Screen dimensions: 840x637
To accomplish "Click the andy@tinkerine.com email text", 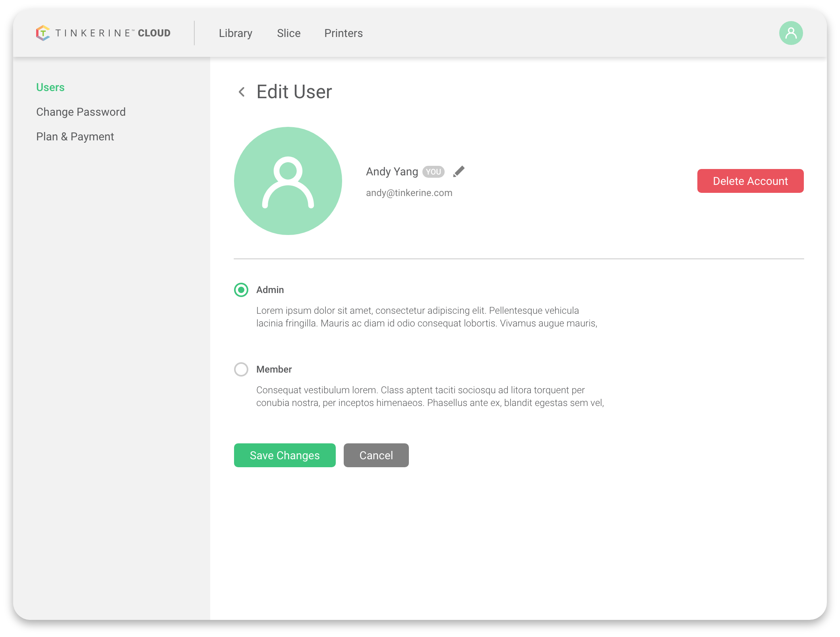I will click(x=409, y=193).
